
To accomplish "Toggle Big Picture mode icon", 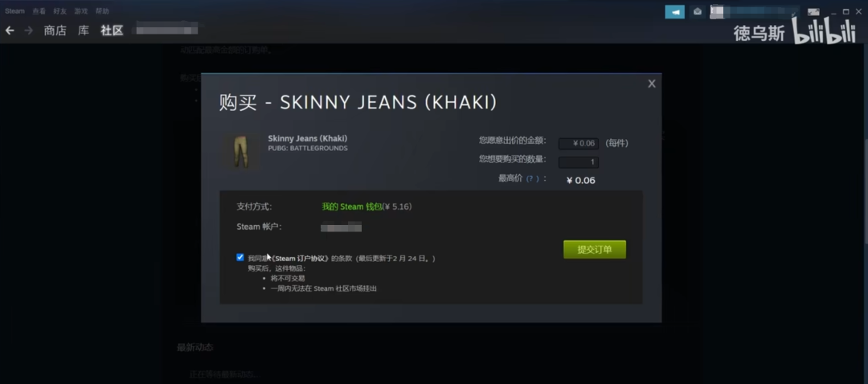I will pos(813,11).
